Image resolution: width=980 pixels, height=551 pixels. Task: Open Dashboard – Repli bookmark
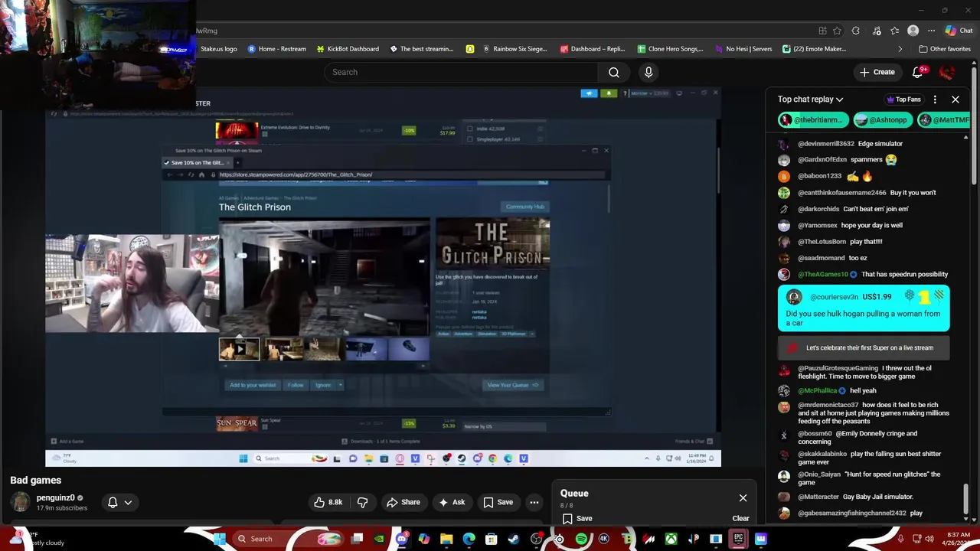593,49
